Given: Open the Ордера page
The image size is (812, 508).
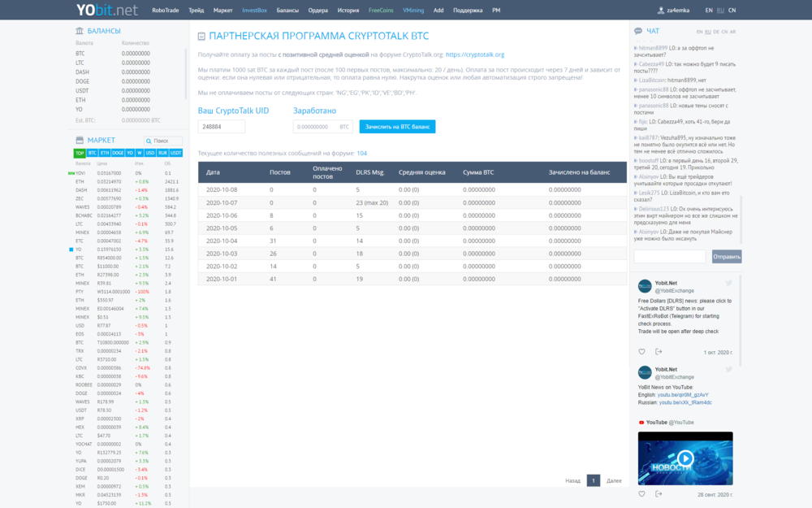Looking at the screenshot, I should pyautogui.click(x=318, y=11).
